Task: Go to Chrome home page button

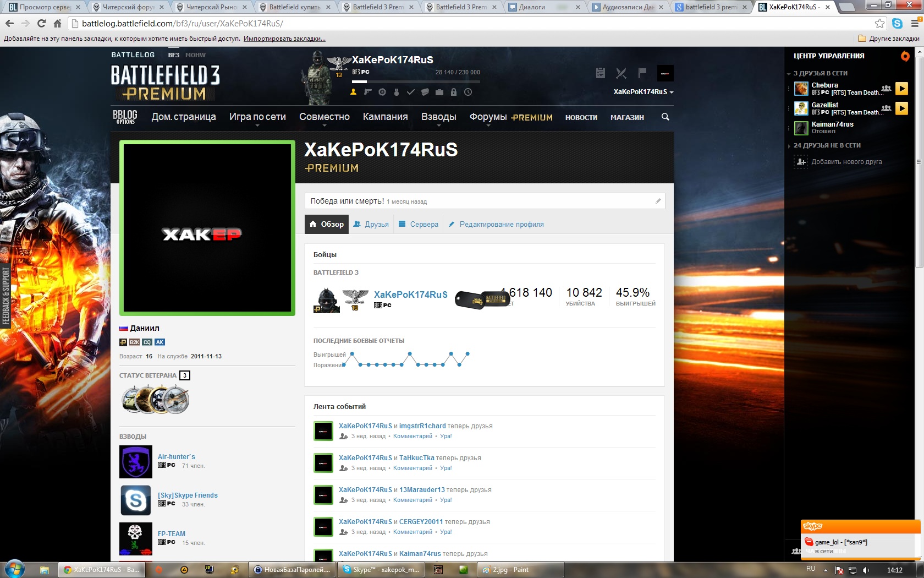Action: point(57,23)
